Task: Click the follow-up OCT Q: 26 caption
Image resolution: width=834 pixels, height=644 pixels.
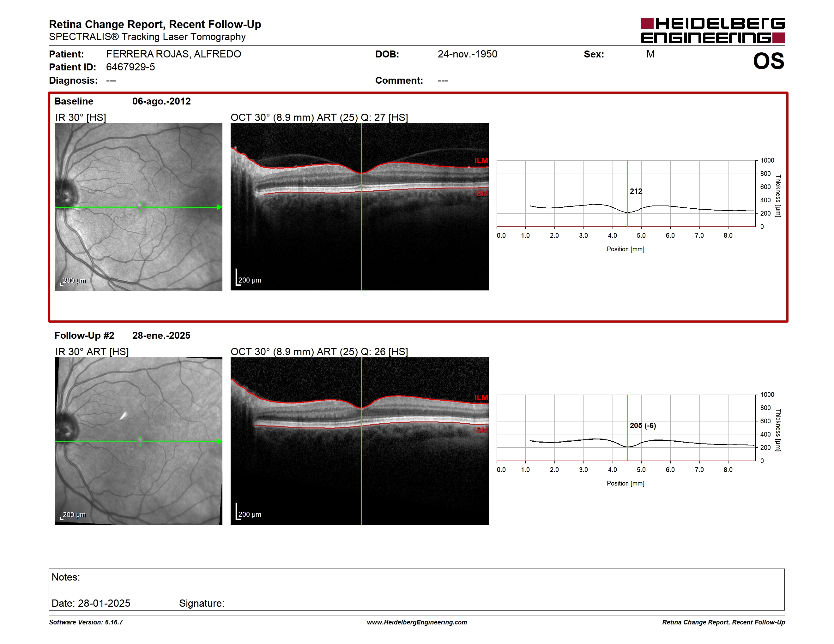Action: point(319,351)
